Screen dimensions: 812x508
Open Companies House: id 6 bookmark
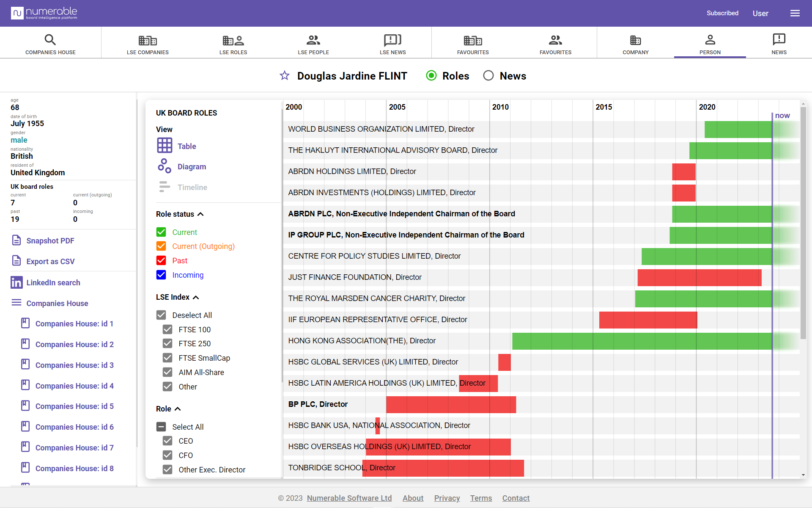pos(25,426)
